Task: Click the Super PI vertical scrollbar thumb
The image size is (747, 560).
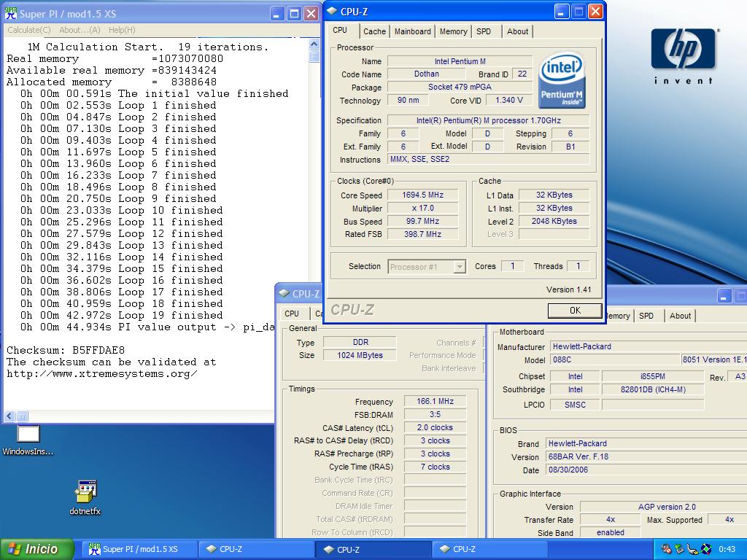Action: pyautogui.click(x=314, y=56)
